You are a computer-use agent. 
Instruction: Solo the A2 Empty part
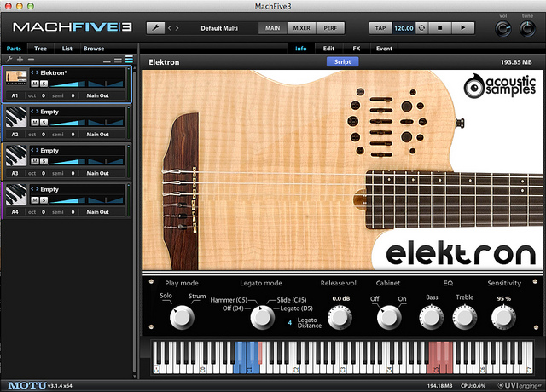click(x=44, y=123)
